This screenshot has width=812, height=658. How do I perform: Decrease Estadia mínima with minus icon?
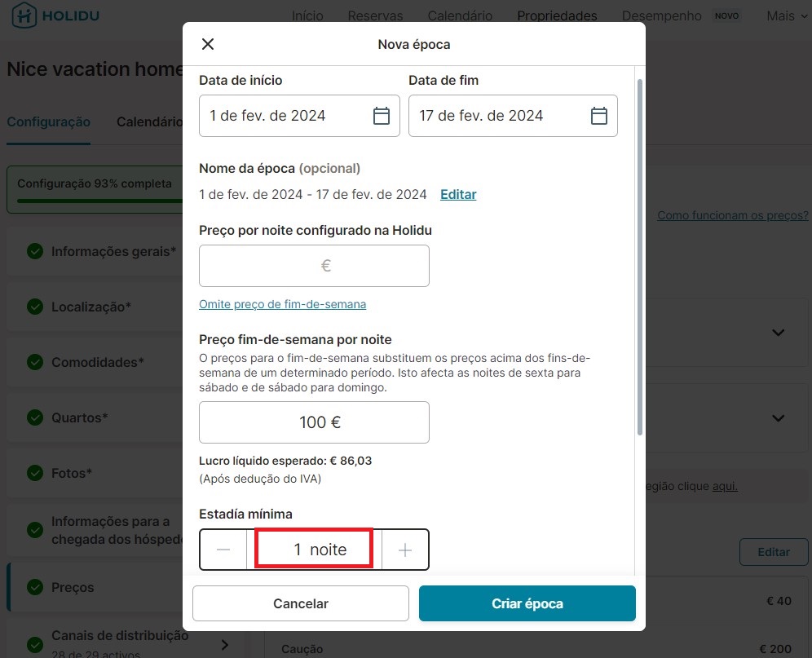tap(223, 550)
